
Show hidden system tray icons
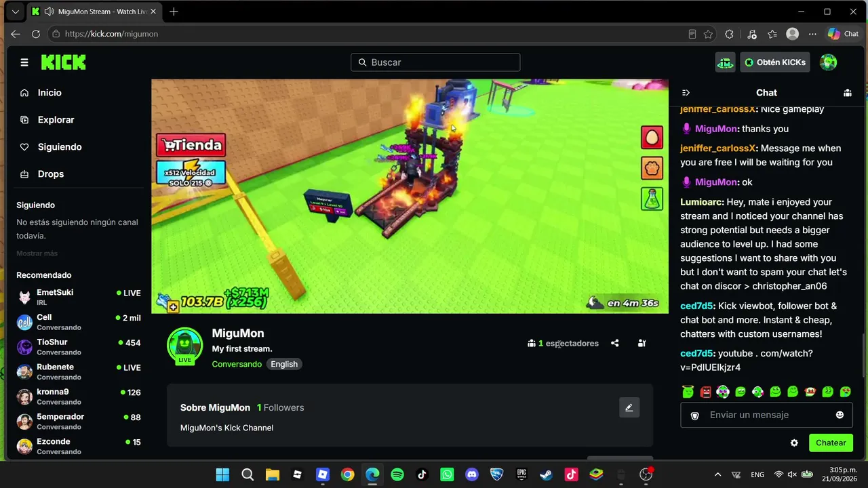[717, 474]
